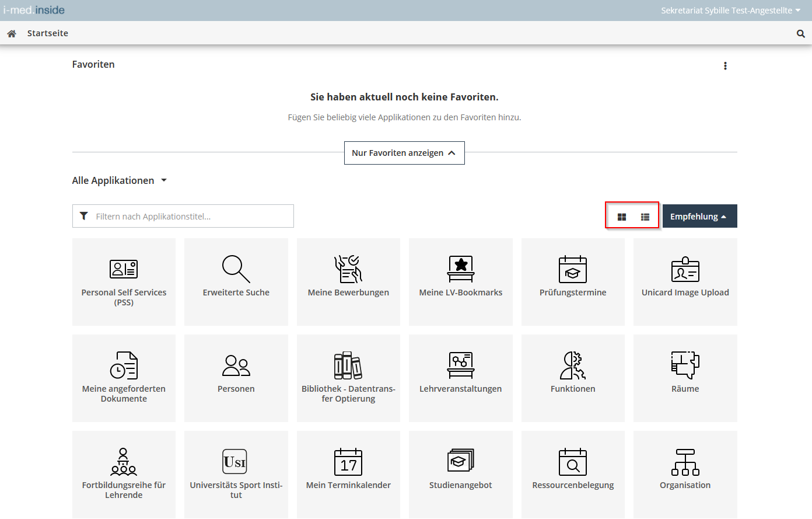Open Studienangebot graduation cap icon
Screen dimensions: 812x519
tap(461, 461)
